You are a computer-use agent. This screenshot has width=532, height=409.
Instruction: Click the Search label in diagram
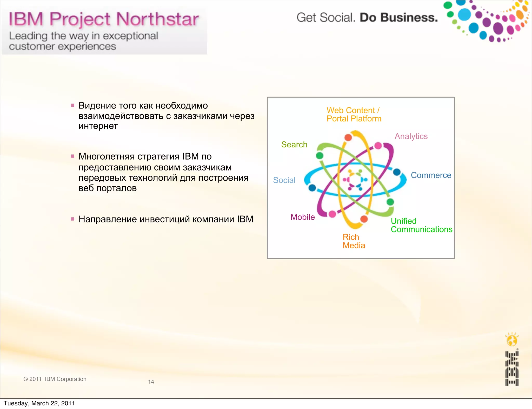294,145
